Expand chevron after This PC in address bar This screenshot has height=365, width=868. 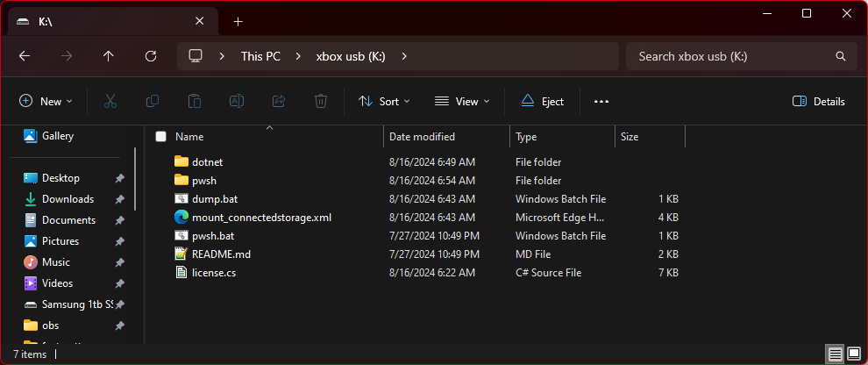point(298,56)
